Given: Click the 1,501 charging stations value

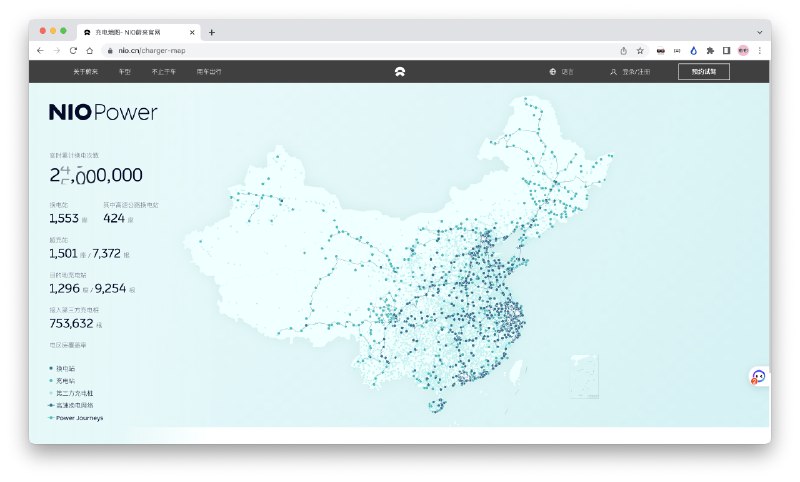Looking at the screenshot, I should (63, 253).
